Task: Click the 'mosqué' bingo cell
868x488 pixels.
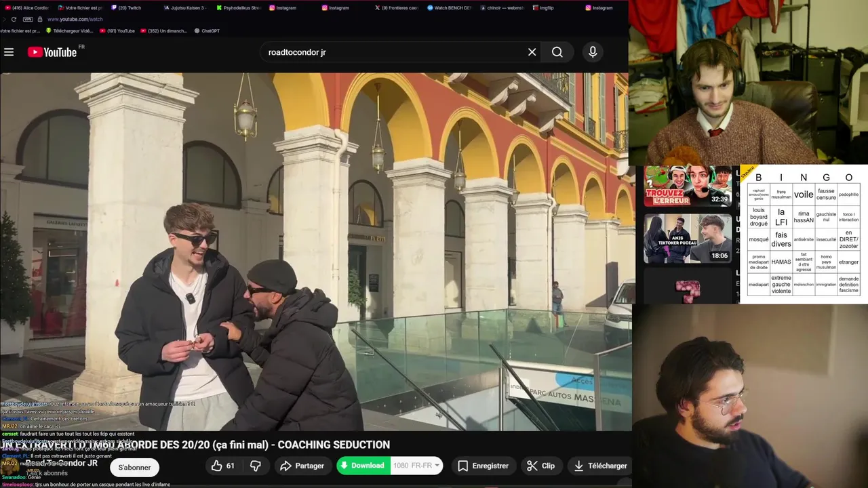Action: [x=759, y=239]
